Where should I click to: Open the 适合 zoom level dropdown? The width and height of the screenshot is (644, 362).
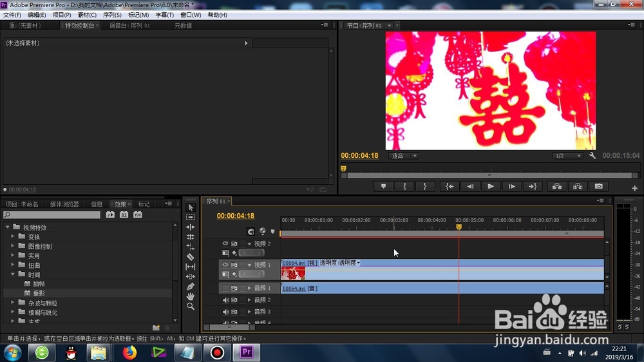[x=404, y=156]
